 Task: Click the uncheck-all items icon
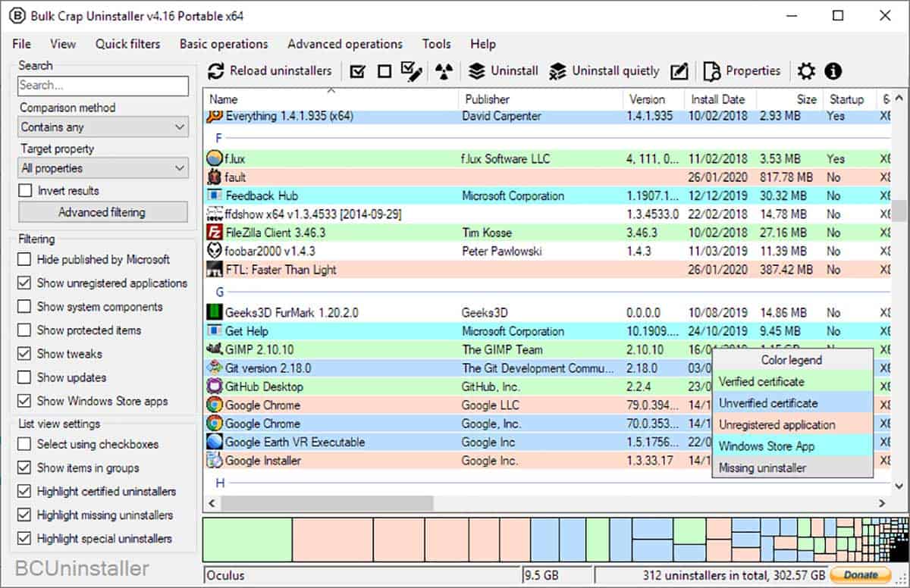384,70
